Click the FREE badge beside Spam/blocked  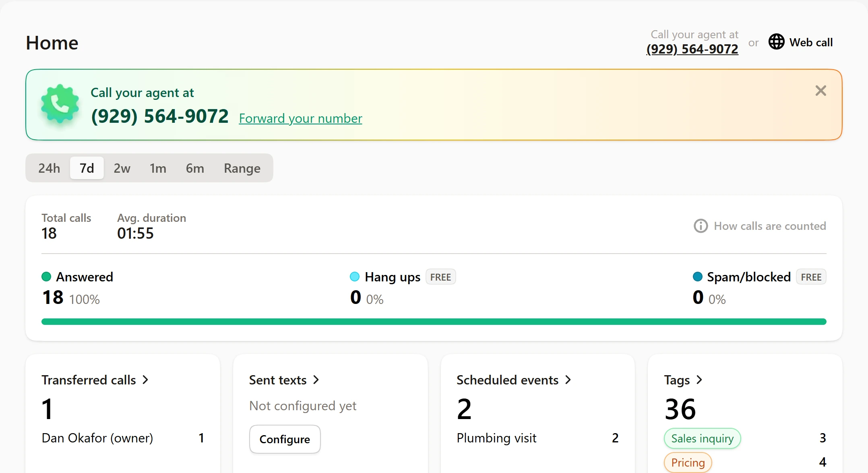811,277
